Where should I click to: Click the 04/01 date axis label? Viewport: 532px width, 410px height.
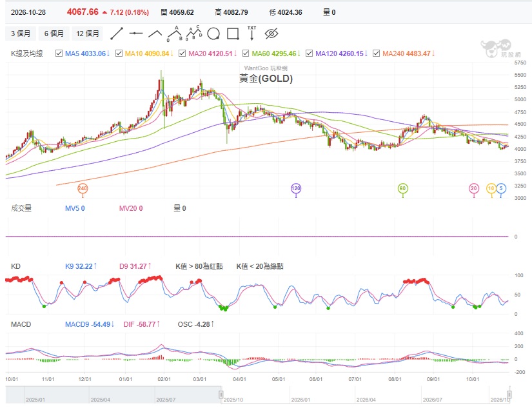click(x=239, y=379)
